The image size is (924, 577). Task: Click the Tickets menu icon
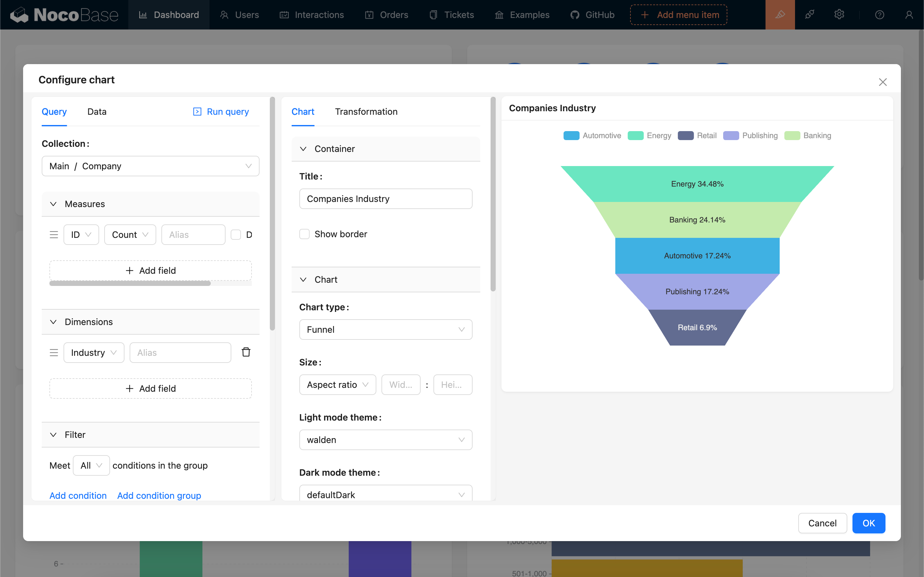coord(433,15)
